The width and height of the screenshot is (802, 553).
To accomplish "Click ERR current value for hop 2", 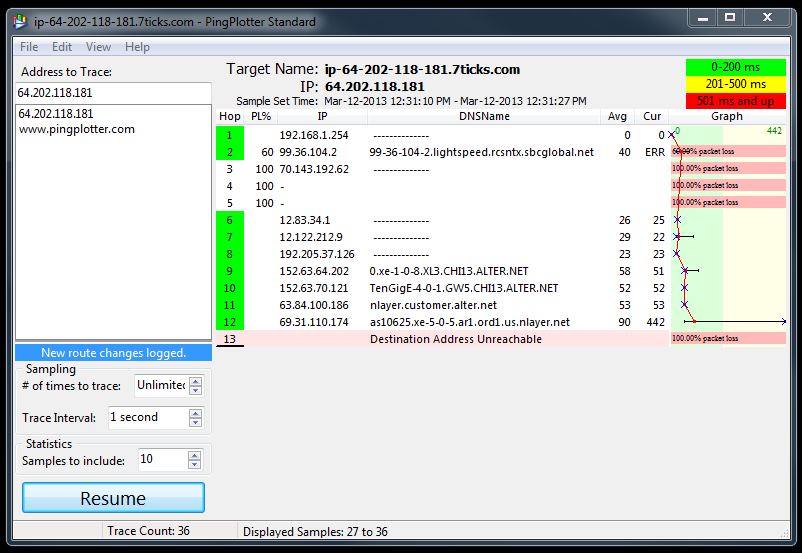I will click(x=655, y=152).
